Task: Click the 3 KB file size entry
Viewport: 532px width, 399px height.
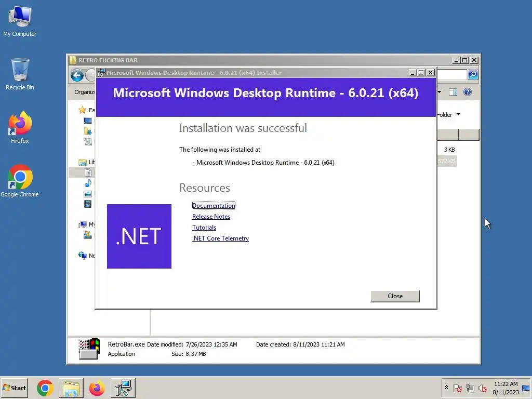Action: (x=449, y=150)
